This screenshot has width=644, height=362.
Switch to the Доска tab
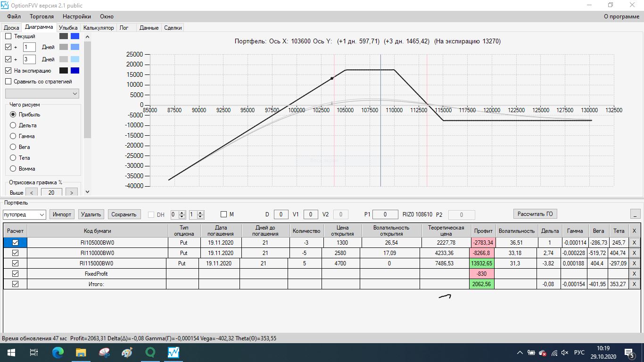11,28
